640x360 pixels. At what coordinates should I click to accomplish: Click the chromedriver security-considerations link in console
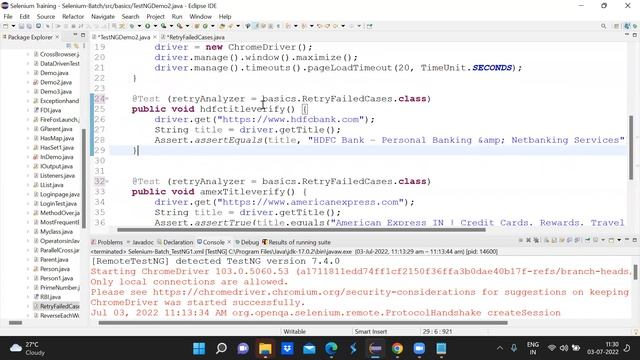click(x=314, y=292)
